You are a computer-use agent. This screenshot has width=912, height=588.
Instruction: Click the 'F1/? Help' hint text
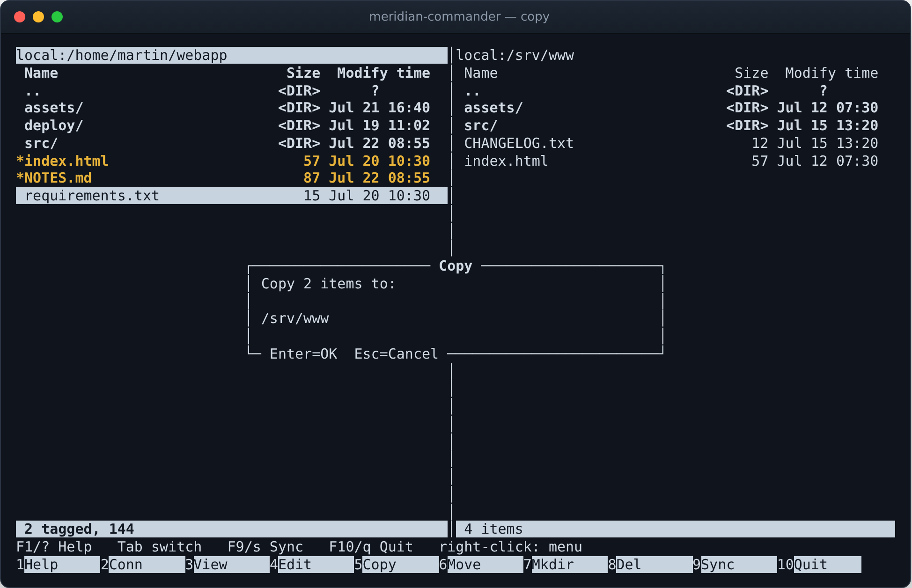pos(54,547)
